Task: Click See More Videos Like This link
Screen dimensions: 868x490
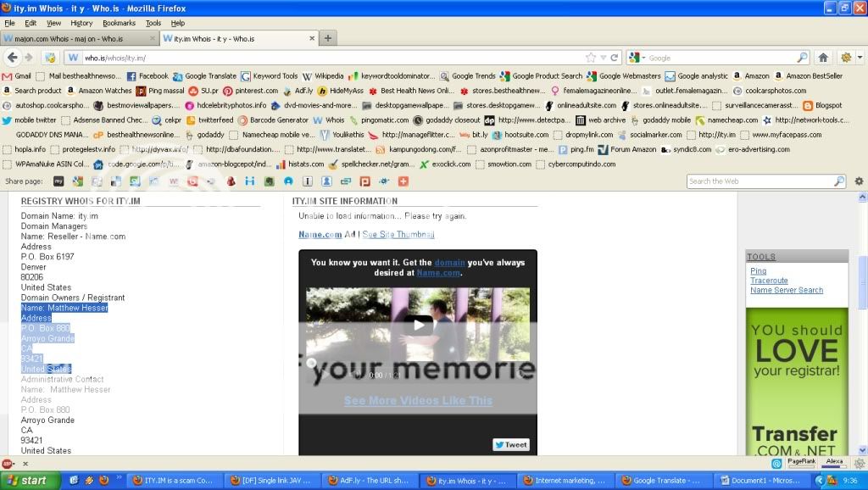Action: tap(418, 400)
